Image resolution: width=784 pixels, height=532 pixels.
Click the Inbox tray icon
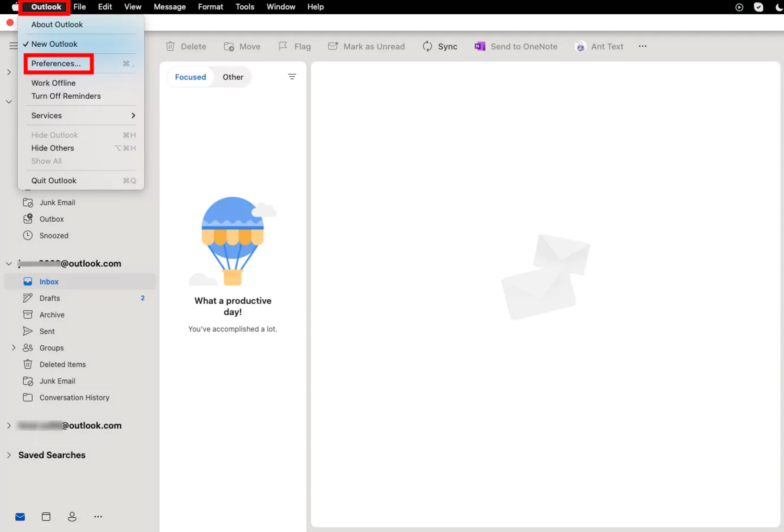point(28,282)
